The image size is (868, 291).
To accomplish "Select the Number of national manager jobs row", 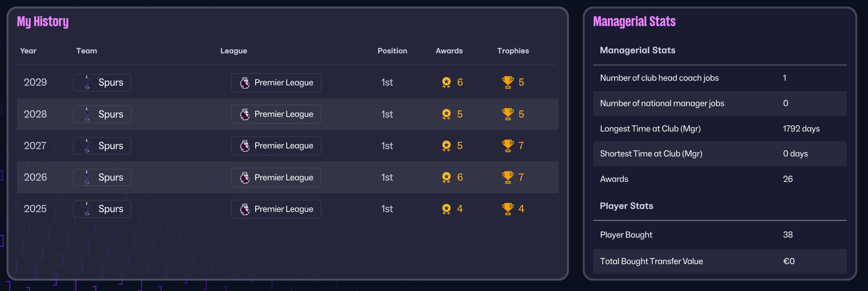I will click(720, 103).
